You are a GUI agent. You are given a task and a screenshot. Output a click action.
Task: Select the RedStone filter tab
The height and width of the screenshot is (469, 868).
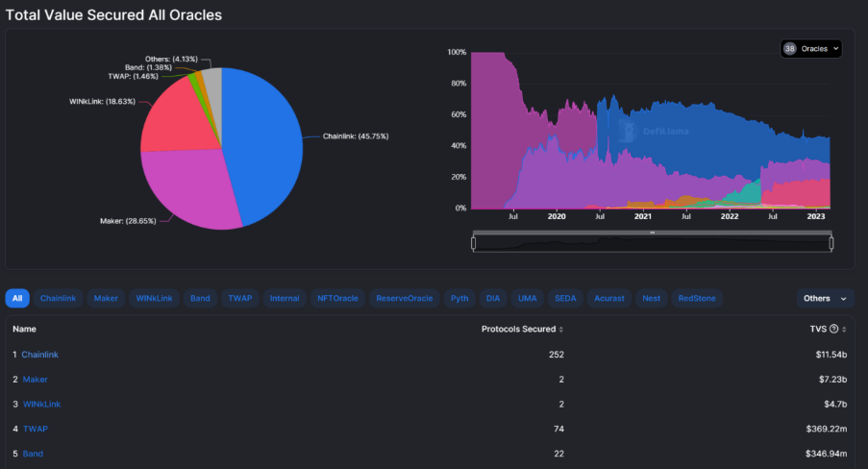click(x=697, y=299)
